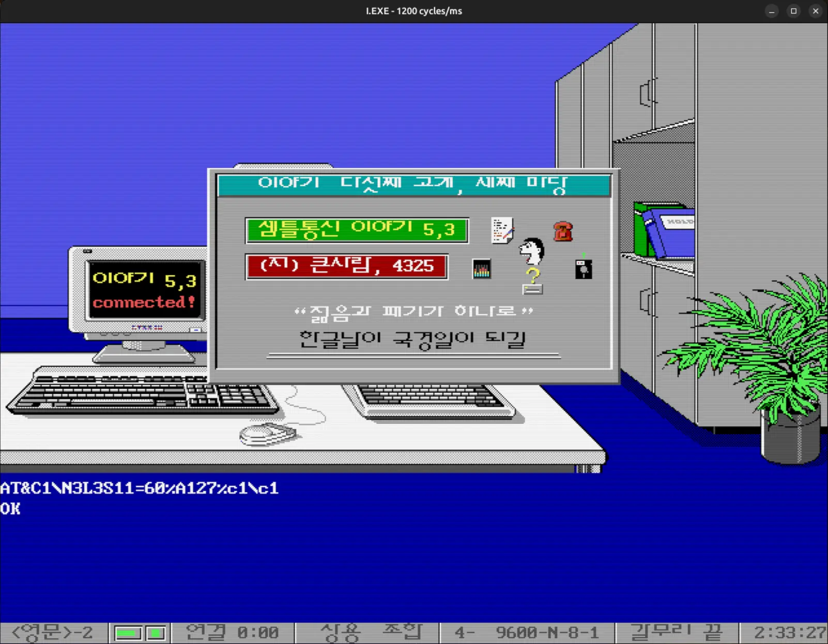The height and width of the screenshot is (644, 828).
Task: Click the red telephone dialing icon
Action: (564, 231)
